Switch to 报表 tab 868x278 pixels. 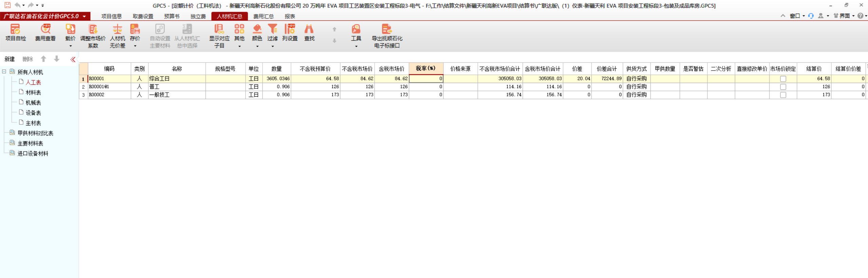(x=290, y=16)
